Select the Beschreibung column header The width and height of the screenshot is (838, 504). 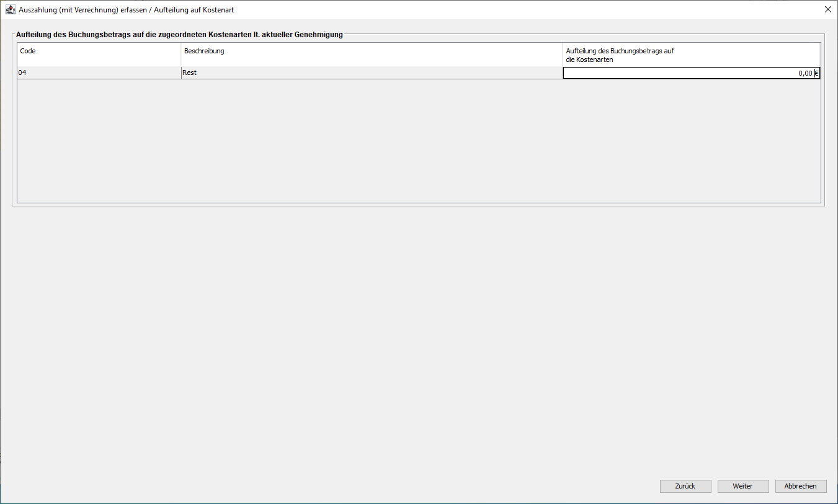click(204, 51)
